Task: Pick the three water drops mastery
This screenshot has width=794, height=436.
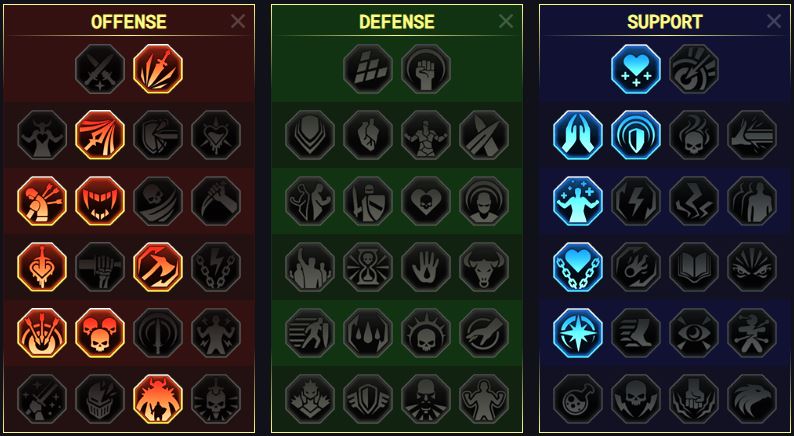Action: pos(368,333)
